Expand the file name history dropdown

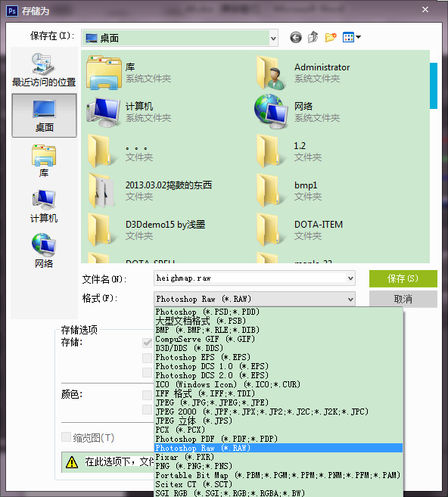point(350,278)
